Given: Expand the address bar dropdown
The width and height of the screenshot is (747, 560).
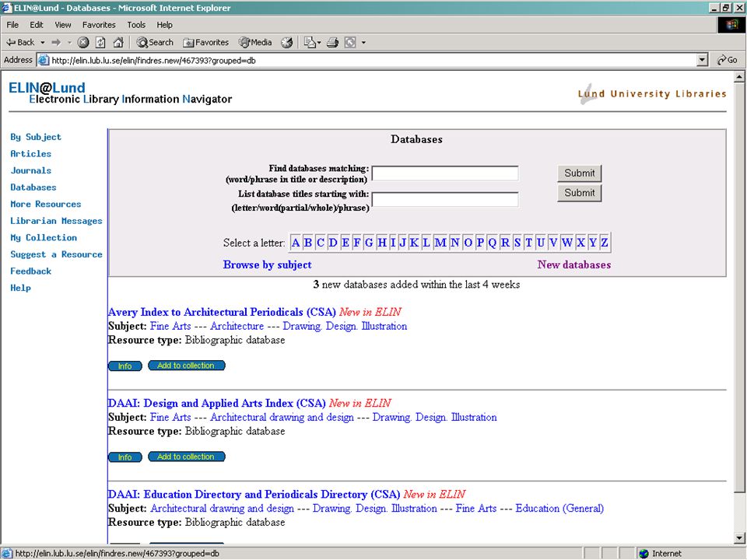Looking at the screenshot, I should pos(702,60).
